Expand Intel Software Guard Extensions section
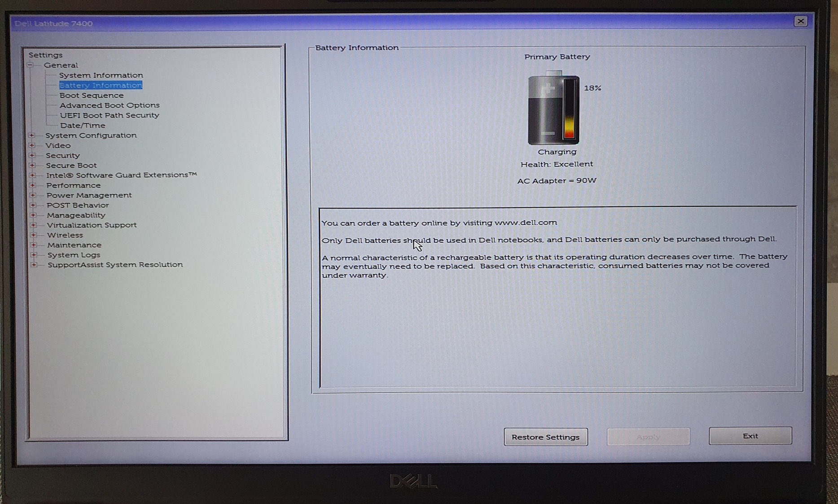This screenshot has width=838, height=504. (x=33, y=175)
